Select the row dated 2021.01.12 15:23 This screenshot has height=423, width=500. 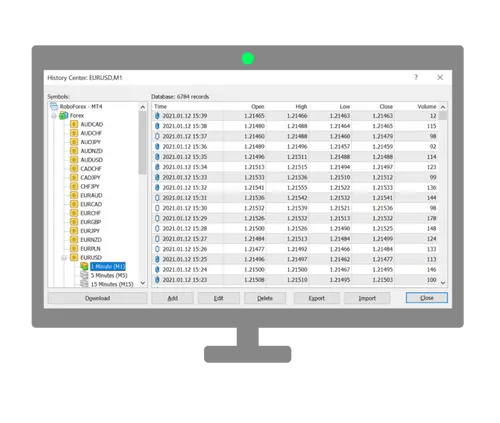tap(295, 280)
